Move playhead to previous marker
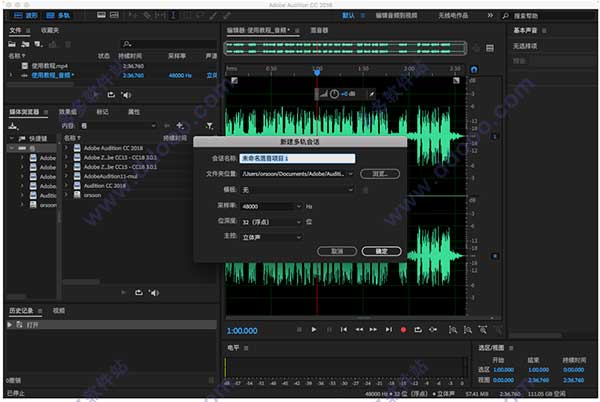Screen dimensions: 600x402 [x=344, y=330]
